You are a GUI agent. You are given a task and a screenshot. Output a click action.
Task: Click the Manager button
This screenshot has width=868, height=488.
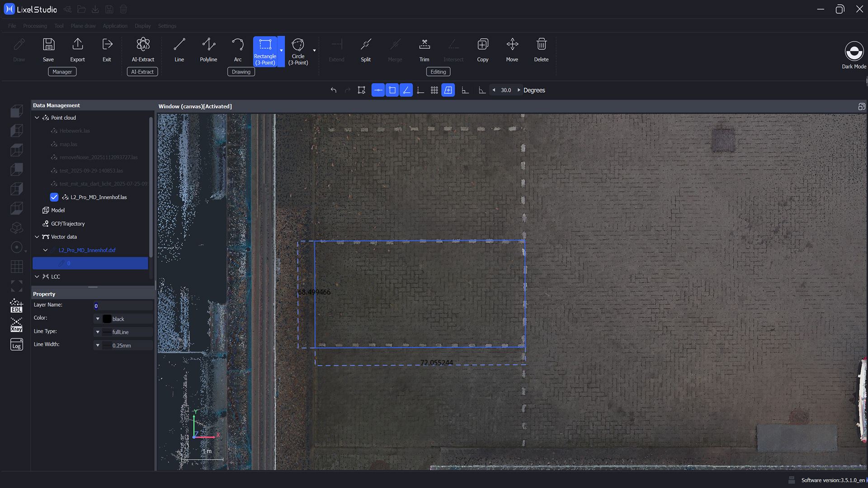62,72
